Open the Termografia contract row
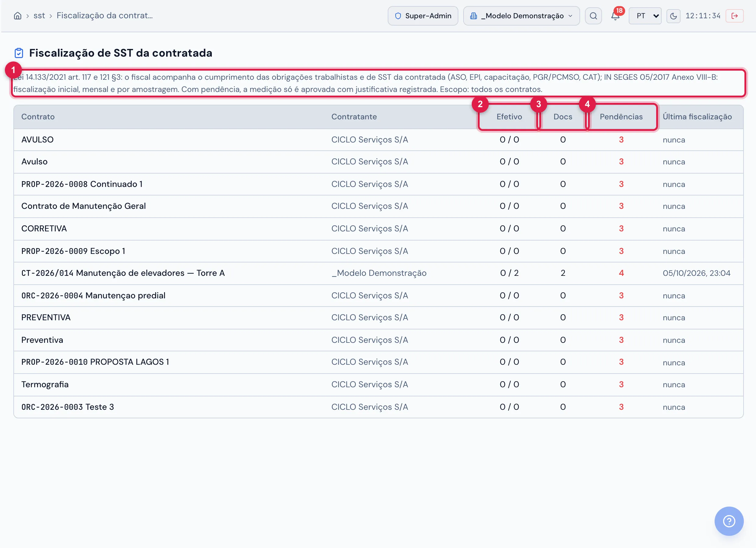 pyautogui.click(x=378, y=385)
